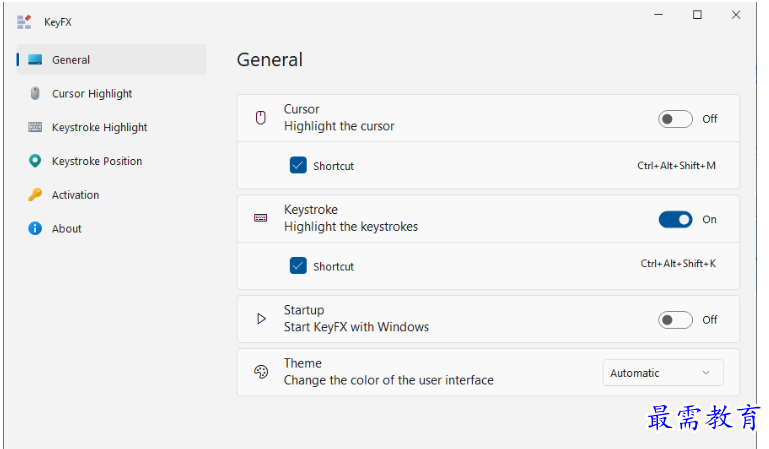
Task: Click the keyboard icon in the Keystroke card
Action: tap(261, 218)
